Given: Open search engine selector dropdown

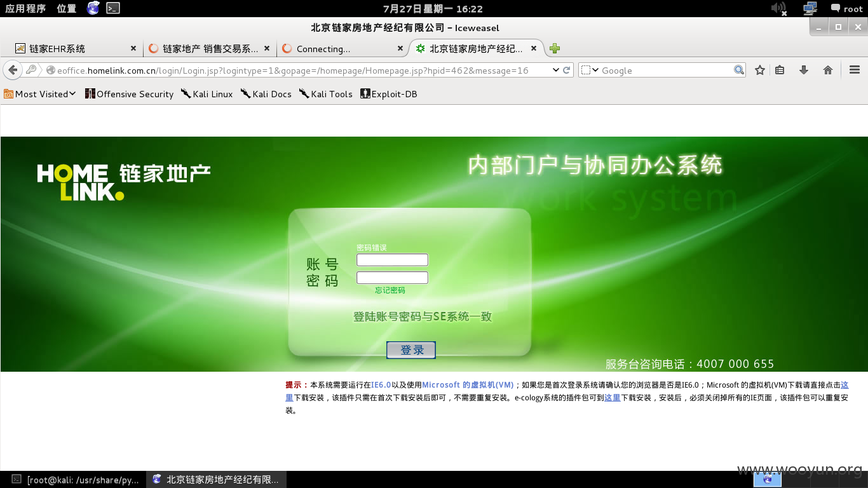Looking at the screenshot, I should (590, 70).
